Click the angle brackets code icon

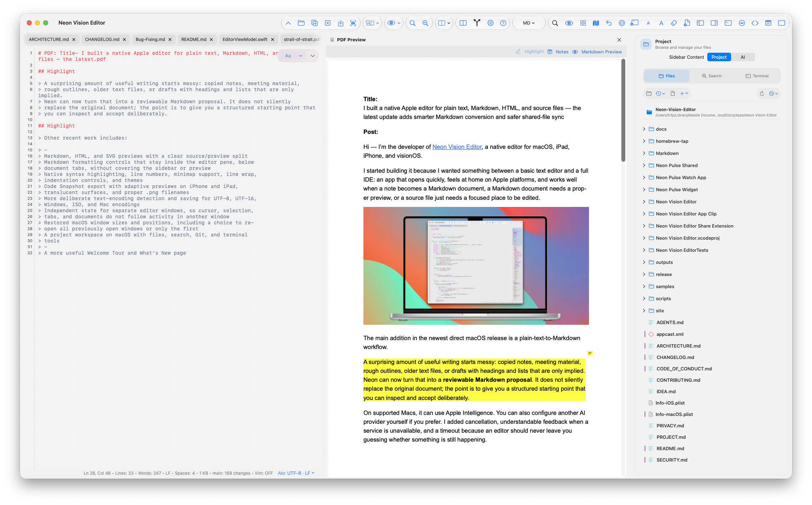tap(755, 23)
